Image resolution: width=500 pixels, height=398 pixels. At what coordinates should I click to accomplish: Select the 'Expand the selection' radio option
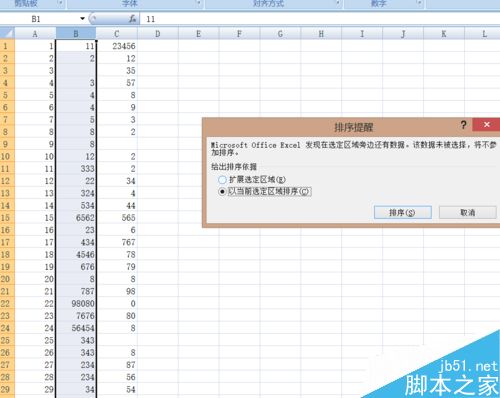[x=252, y=180]
